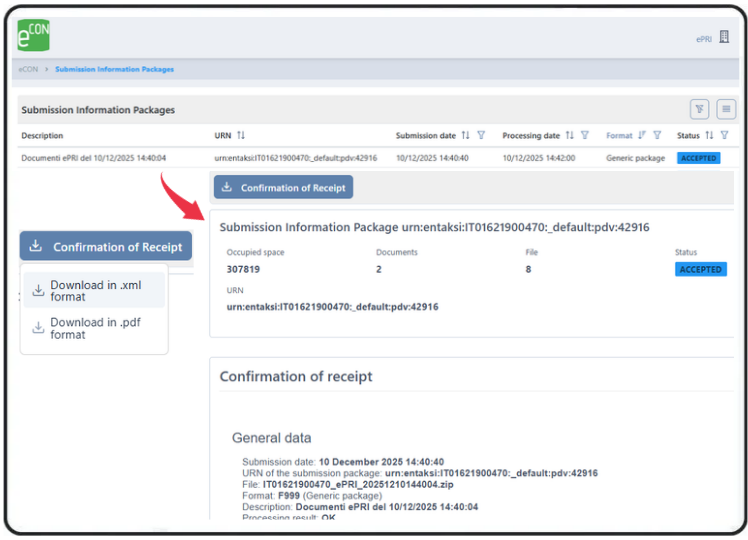Click the Description column header
Screen dimensions: 748x540
pos(42,135)
